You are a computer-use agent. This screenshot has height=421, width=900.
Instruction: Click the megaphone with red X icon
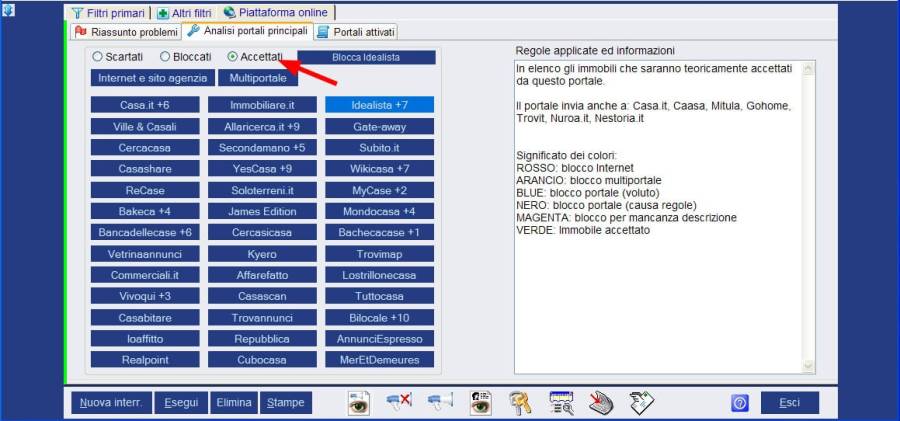coord(399,403)
